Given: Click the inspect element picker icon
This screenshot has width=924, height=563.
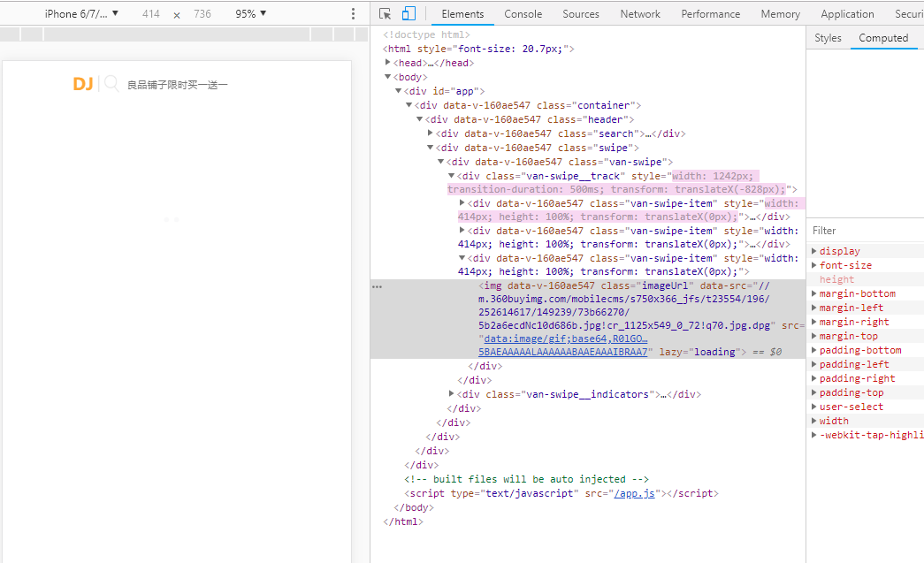Looking at the screenshot, I should 385,13.
